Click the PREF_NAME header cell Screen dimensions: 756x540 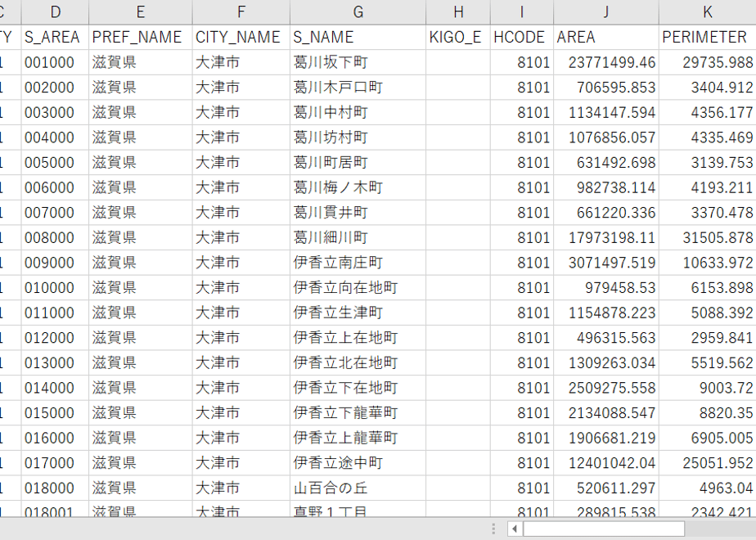click(x=140, y=37)
